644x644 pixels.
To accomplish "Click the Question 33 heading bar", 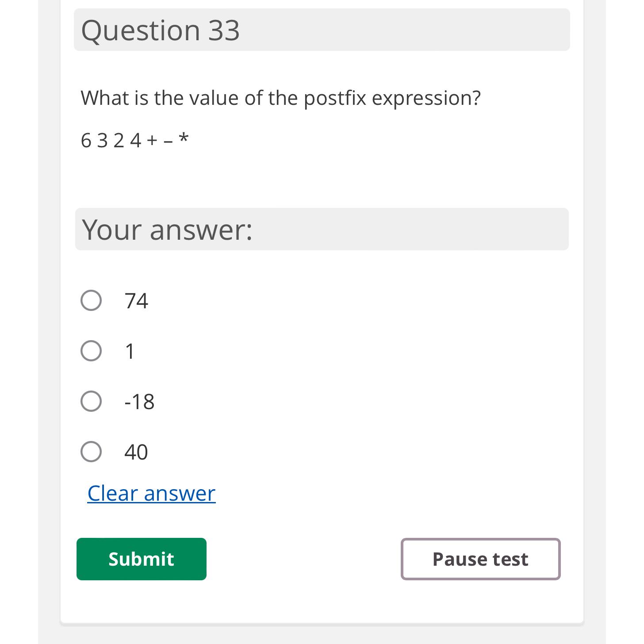I will tap(322, 30).
